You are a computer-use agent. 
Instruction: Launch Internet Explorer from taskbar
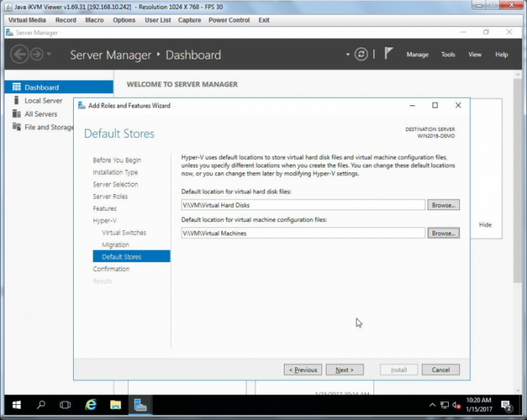[90, 405]
